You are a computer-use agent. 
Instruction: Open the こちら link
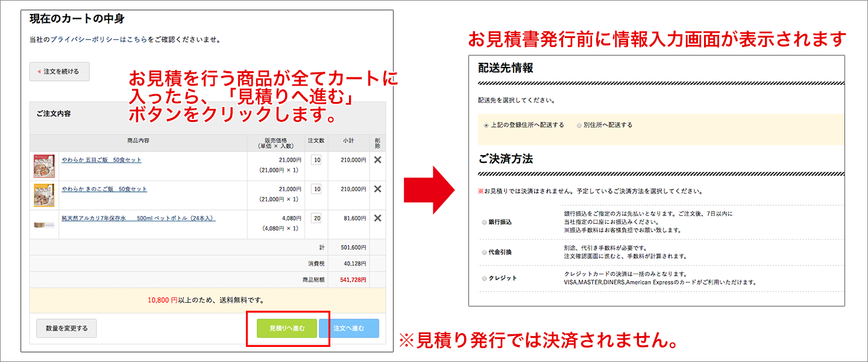pyautogui.click(x=136, y=40)
